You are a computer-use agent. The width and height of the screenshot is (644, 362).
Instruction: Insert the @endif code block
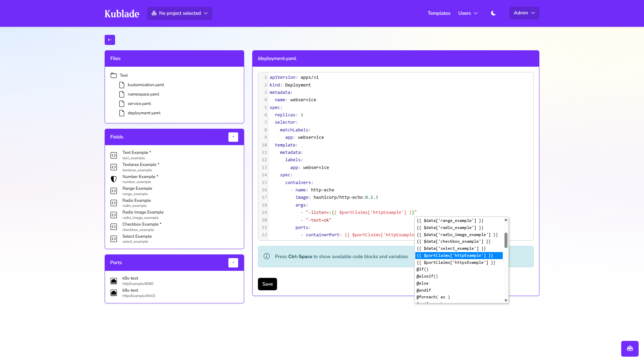pyautogui.click(x=459, y=290)
